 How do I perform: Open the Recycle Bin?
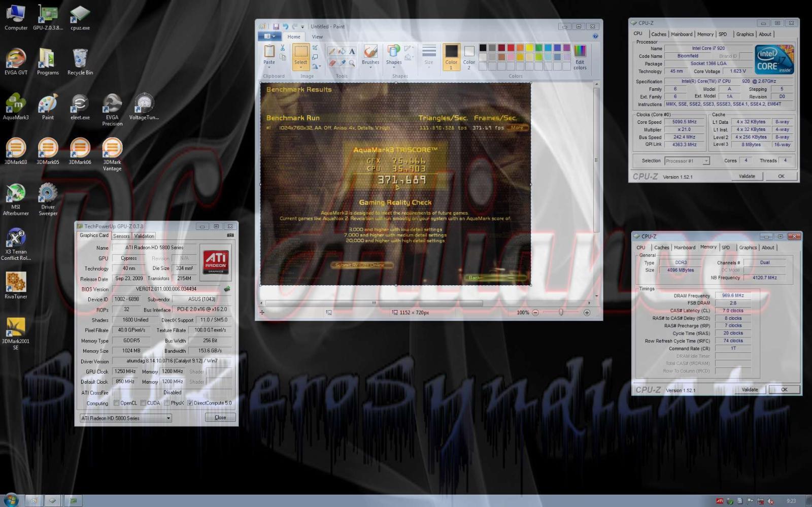coord(80,62)
